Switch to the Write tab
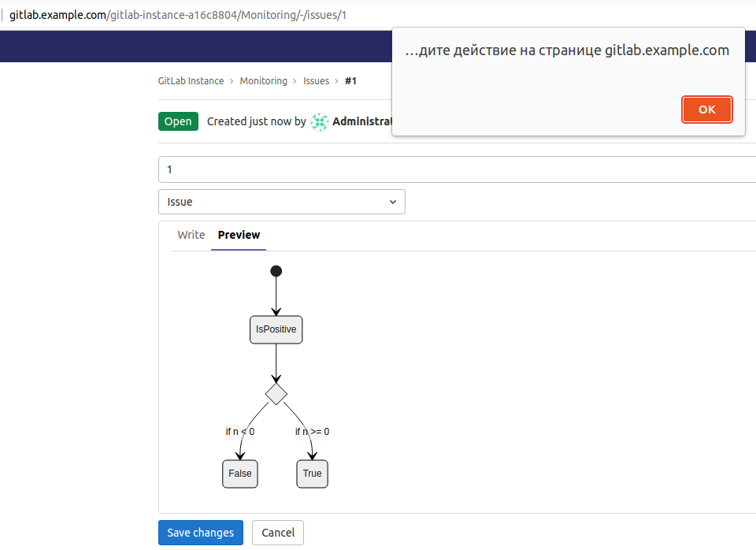Viewport: 756px width, 550px height. [191, 235]
